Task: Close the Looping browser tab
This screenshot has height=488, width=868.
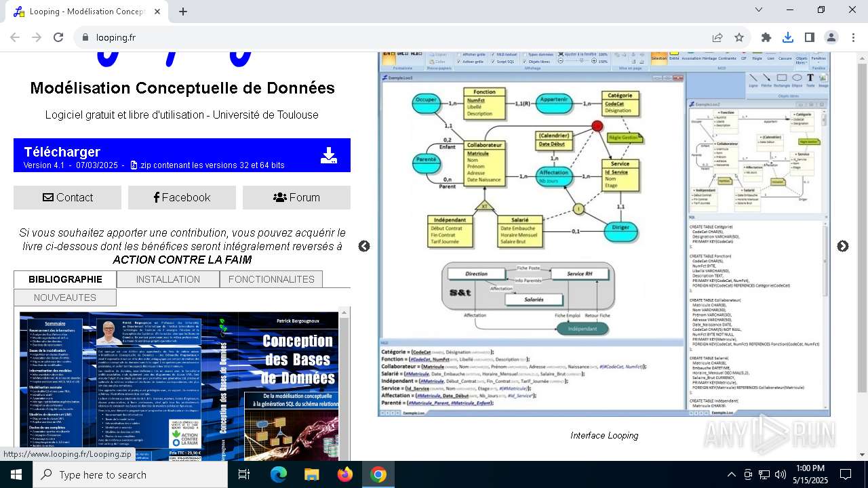Action: click(x=157, y=12)
